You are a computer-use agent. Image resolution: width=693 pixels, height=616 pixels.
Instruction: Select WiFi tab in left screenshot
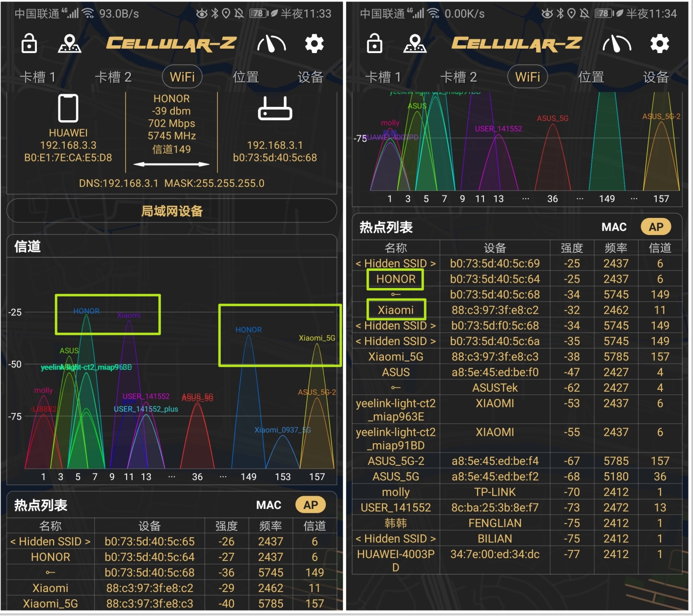183,77
